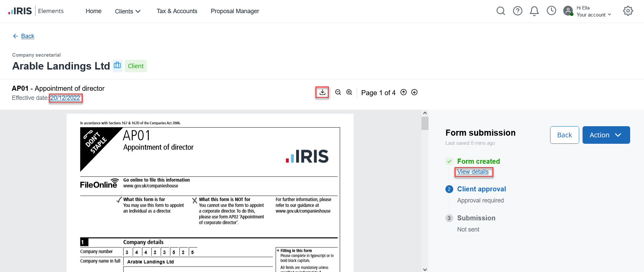Download the AP01 form PDF
Image resolution: width=644 pixels, height=272 pixels.
coord(323,92)
